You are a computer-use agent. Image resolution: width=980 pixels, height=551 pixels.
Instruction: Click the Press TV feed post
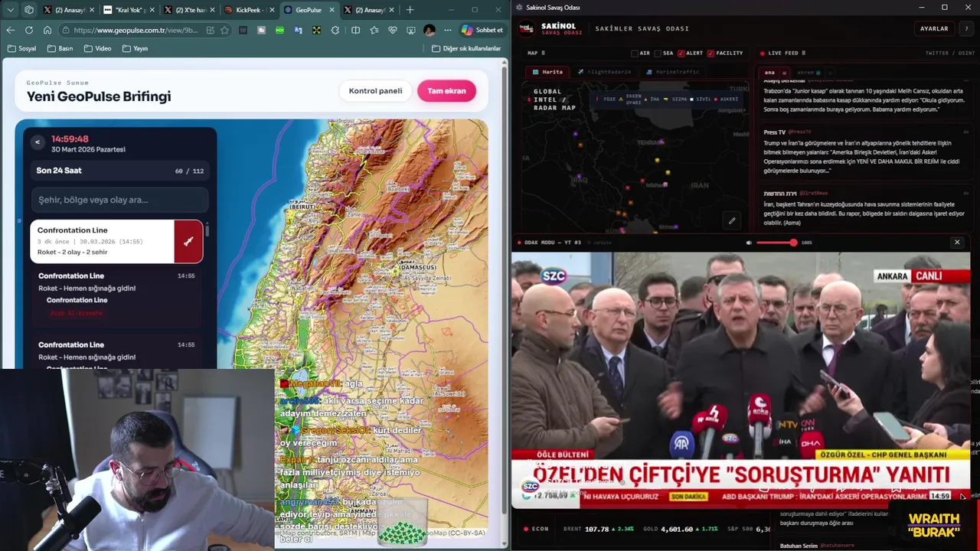tap(865, 151)
